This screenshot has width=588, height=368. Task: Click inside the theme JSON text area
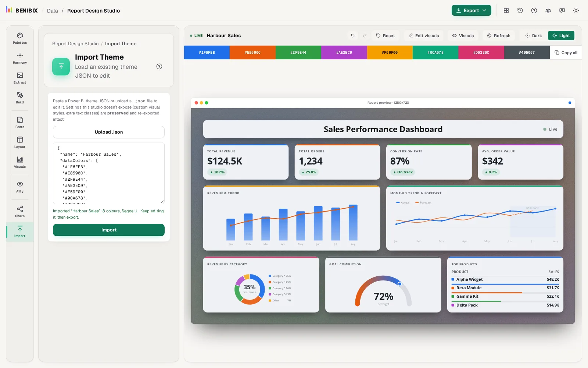109,173
